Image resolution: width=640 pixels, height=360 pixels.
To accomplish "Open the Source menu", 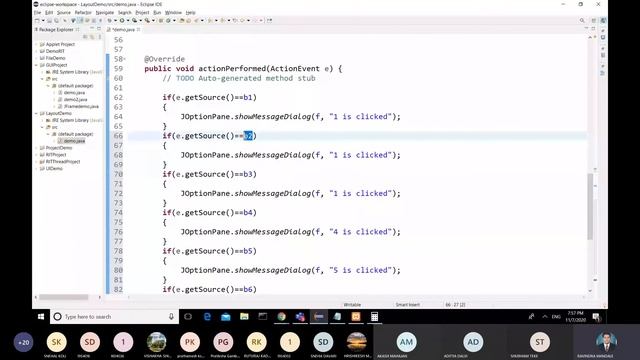I will click(x=64, y=13).
